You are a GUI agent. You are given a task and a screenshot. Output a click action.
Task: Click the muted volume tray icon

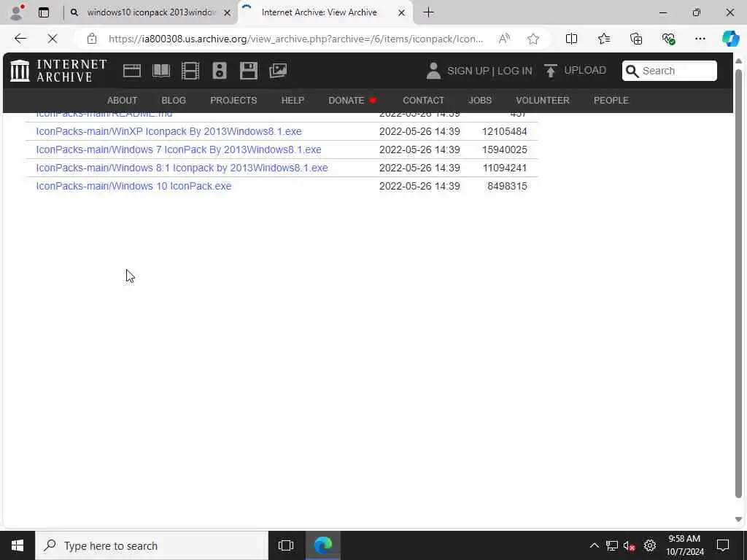coord(629,545)
